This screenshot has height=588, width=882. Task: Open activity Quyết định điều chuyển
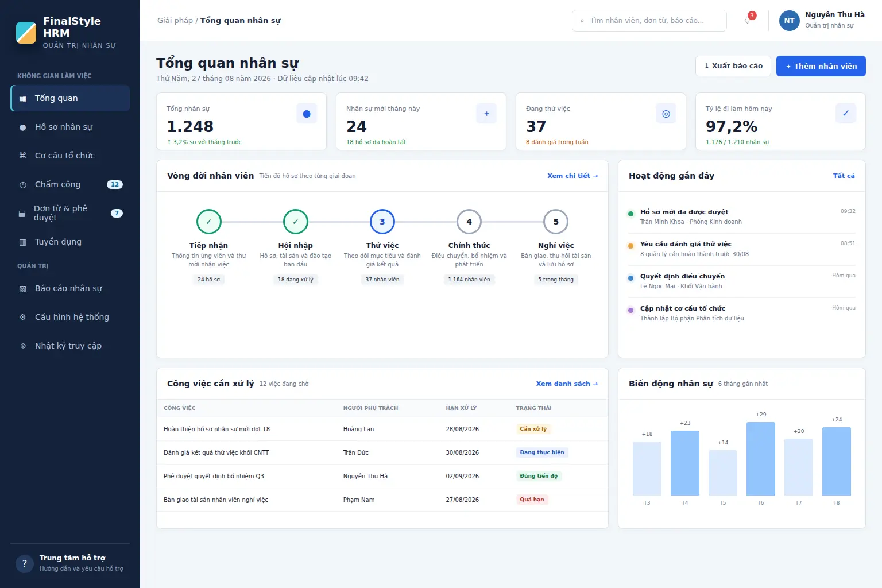[742, 281]
